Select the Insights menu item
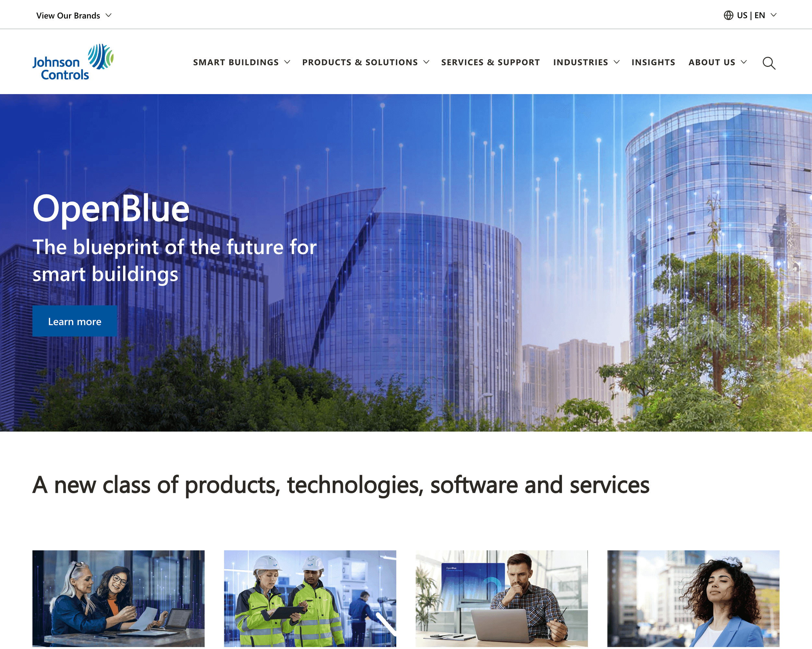 click(654, 62)
